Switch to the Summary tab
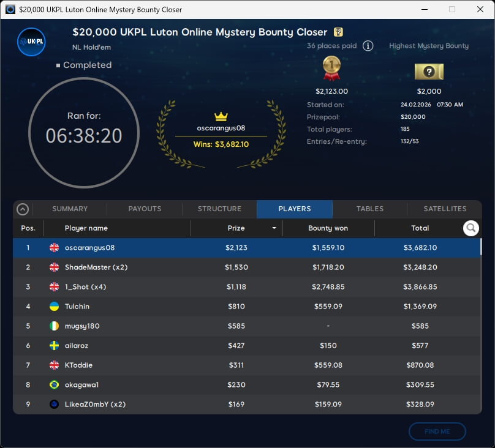 tap(70, 209)
